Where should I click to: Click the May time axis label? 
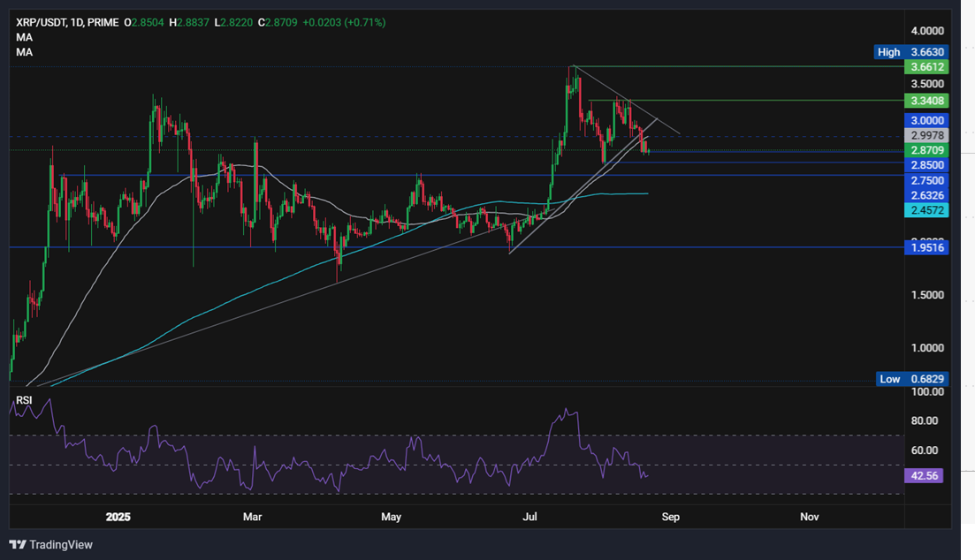(391, 517)
